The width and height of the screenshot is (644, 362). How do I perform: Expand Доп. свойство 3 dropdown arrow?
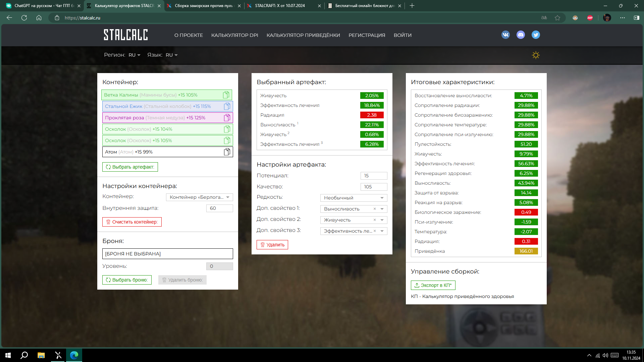click(x=382, y=231)
